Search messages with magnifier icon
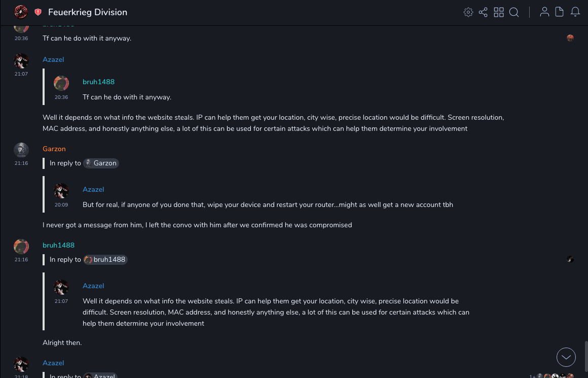The width and height of the screenshot is (588, 378). [x=514, y=12]
